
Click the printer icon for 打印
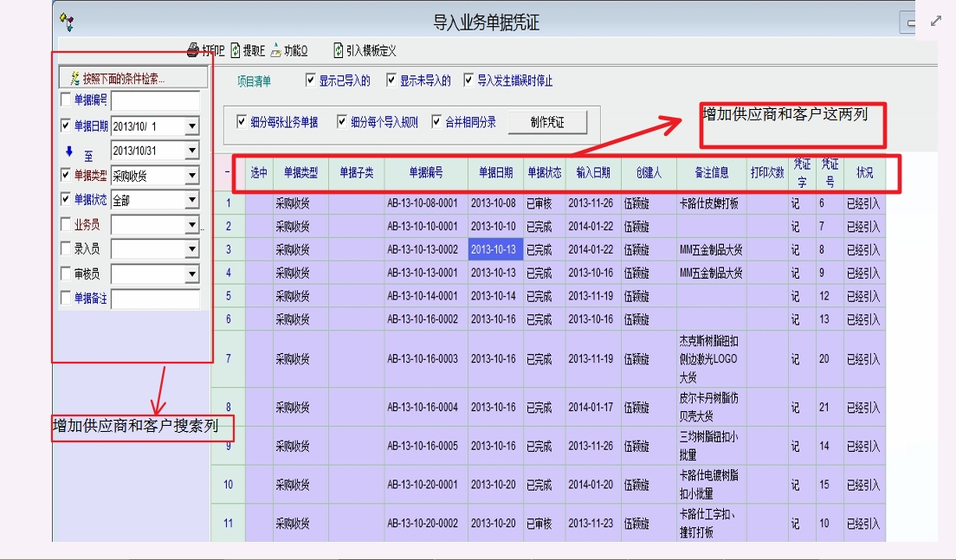193,50
